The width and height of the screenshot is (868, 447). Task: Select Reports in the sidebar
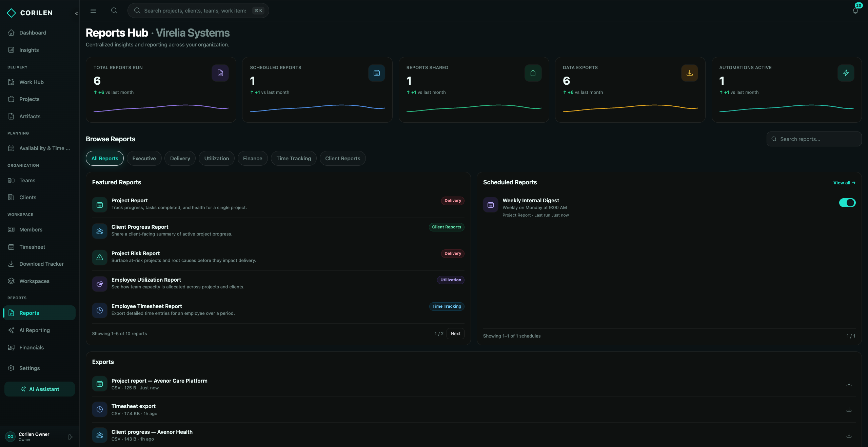tap(39, 313)
